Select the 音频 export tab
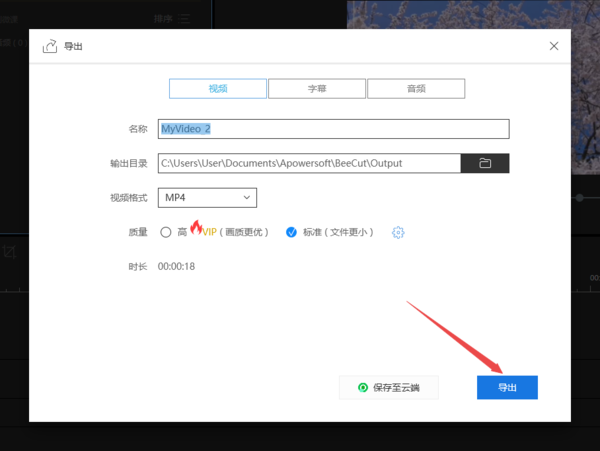This screenshot has width=600, height=451. pos(415,88)
